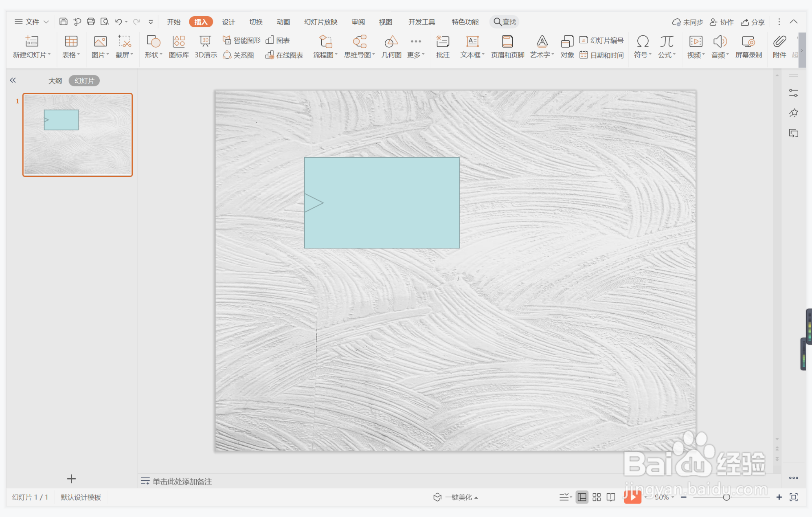Switch to normal view mode icon
Screen dimensions: 812x517
582,497
